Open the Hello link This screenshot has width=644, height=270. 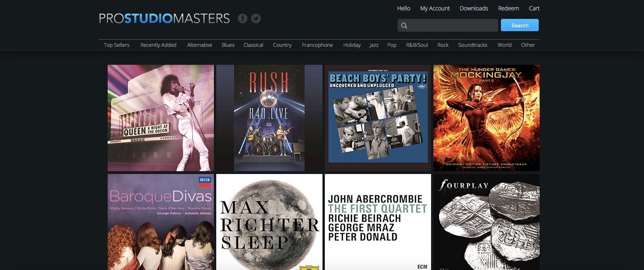click(404, 8)
